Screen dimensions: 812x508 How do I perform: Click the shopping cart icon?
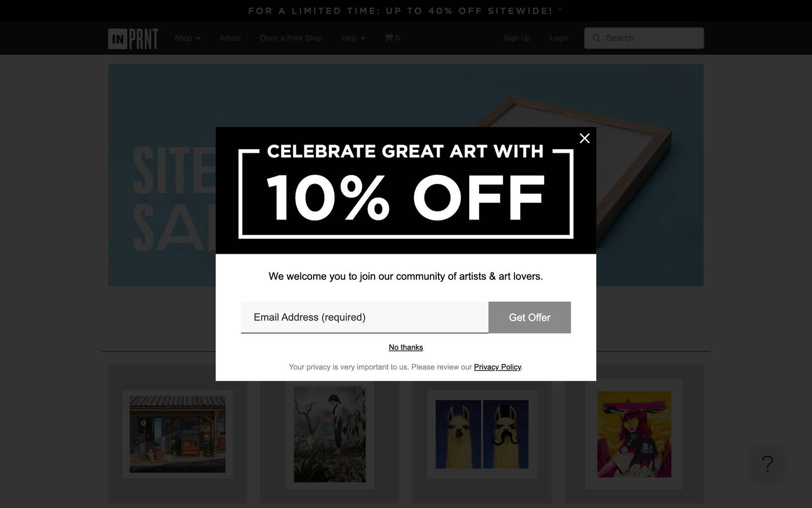[x=389, y=38]
